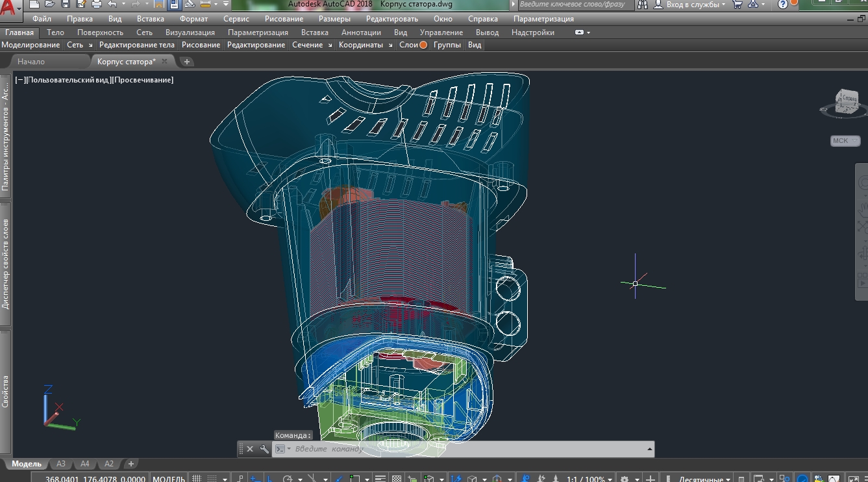Click the Save icon in quick access toolbar

point(66,4)
